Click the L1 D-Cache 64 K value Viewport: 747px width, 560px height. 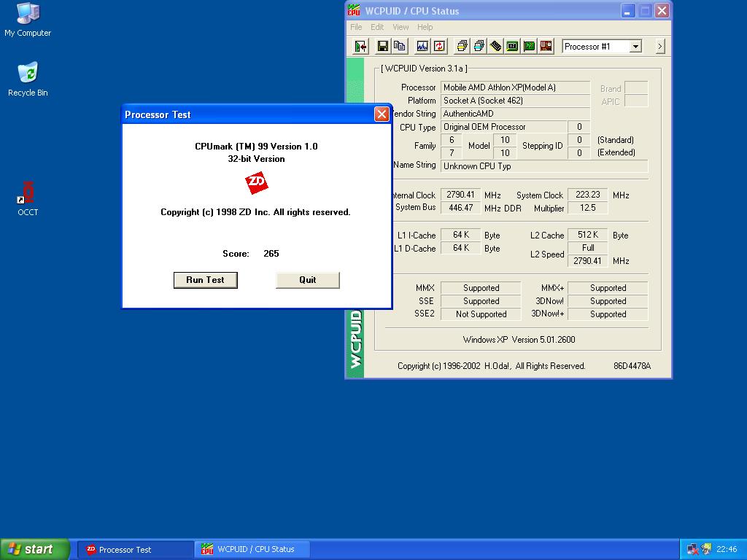(x=460, y=248)
